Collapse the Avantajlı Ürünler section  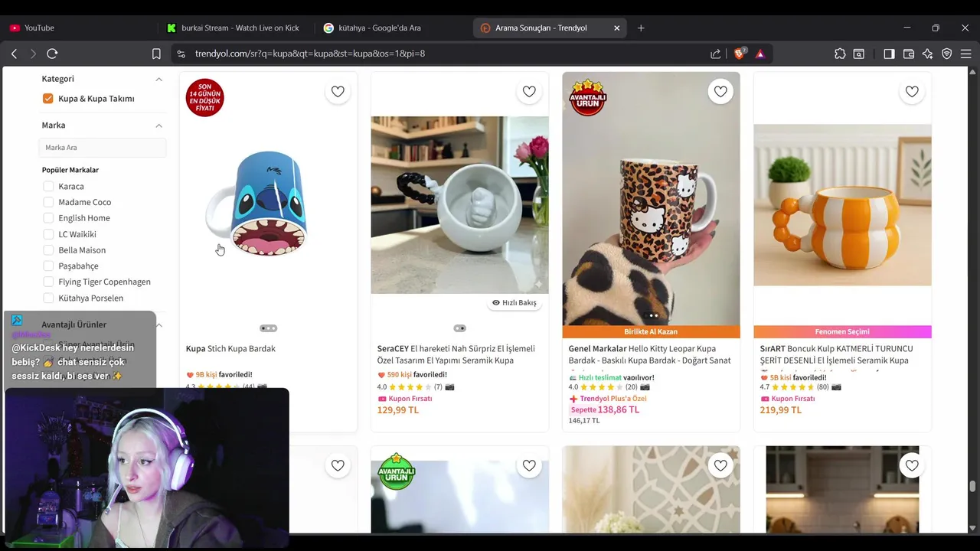[158, 325]
